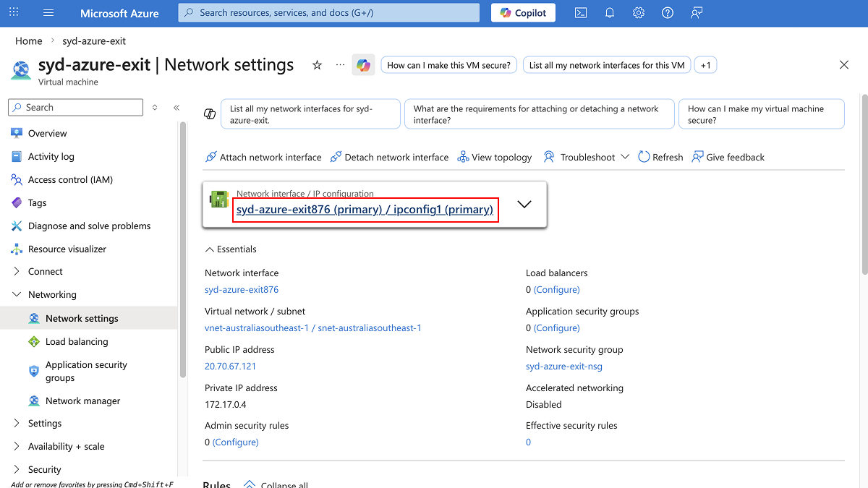This screenshot has height=488, width=868.
Task: Click the Copilot icon beside the VM title
Action: coord(363,64)
